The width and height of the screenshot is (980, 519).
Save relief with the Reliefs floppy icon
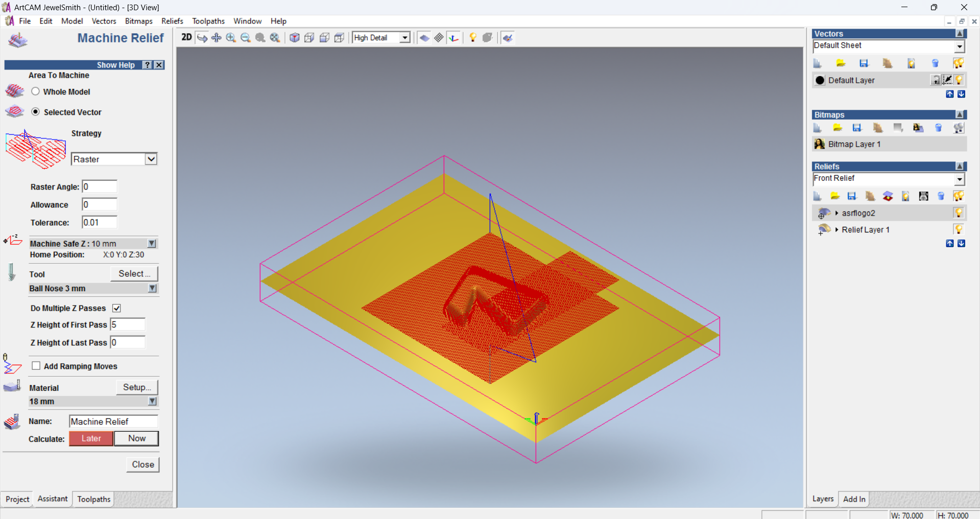[852, 196]
